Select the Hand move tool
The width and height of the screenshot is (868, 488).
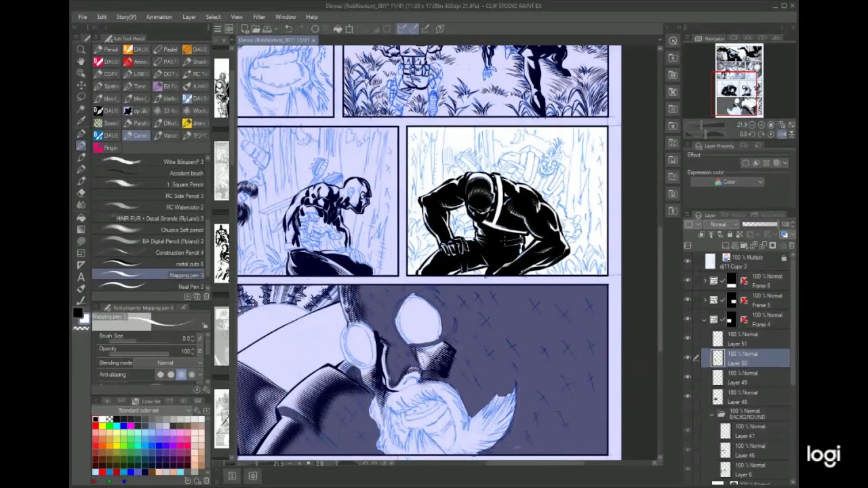click(x=81, y=62)
